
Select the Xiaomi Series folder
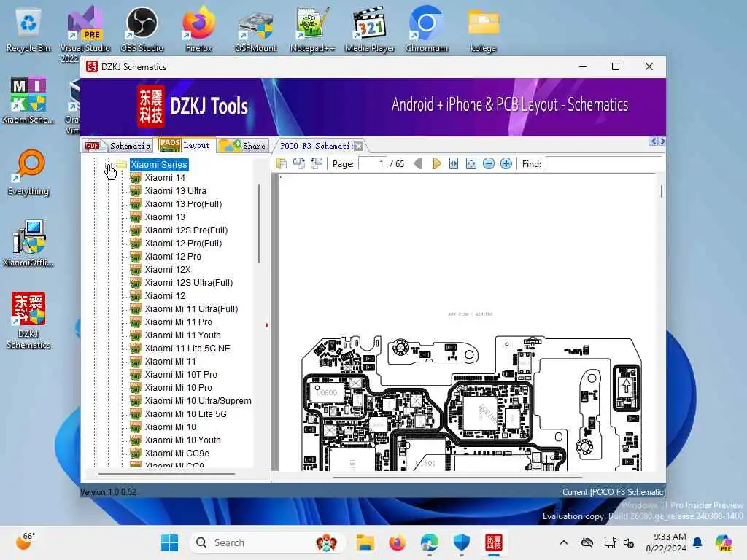tap(158, 165)
